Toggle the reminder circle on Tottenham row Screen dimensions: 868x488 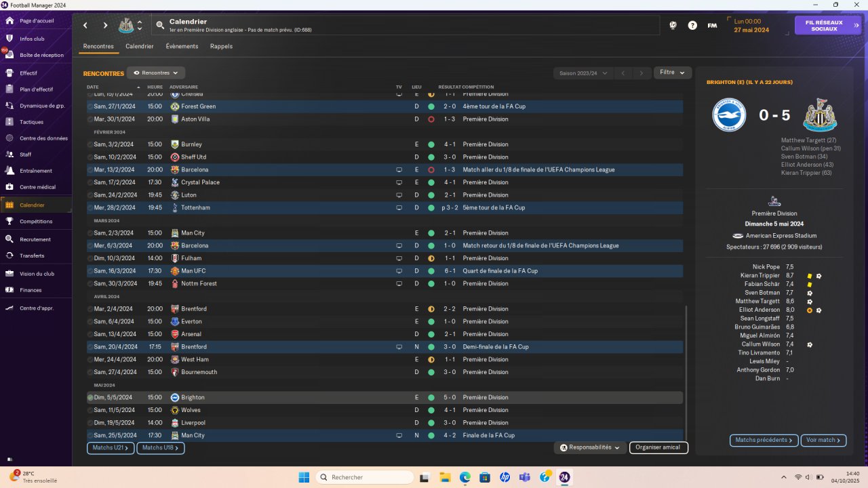point(90,207)
